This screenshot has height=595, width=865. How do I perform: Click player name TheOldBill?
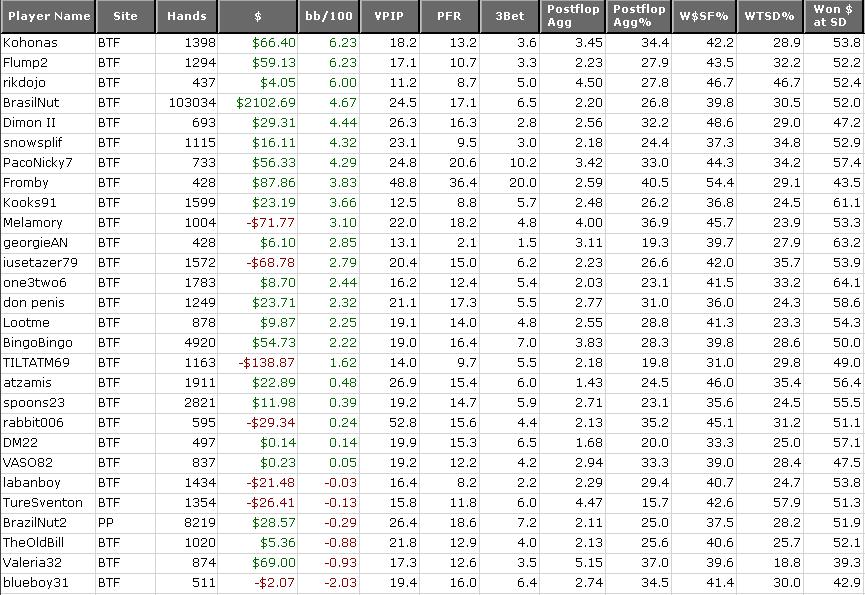(x=33, y=543)
